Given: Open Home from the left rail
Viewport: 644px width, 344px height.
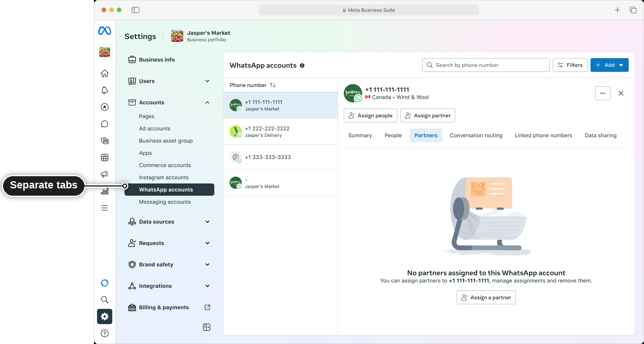Looking at the screenshot, I should coord(105,73).
